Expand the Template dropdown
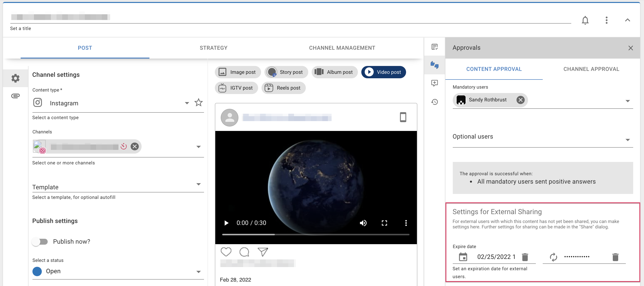This screenshot has height=286, width=644. pyautogui.click(x=199, y=184)
